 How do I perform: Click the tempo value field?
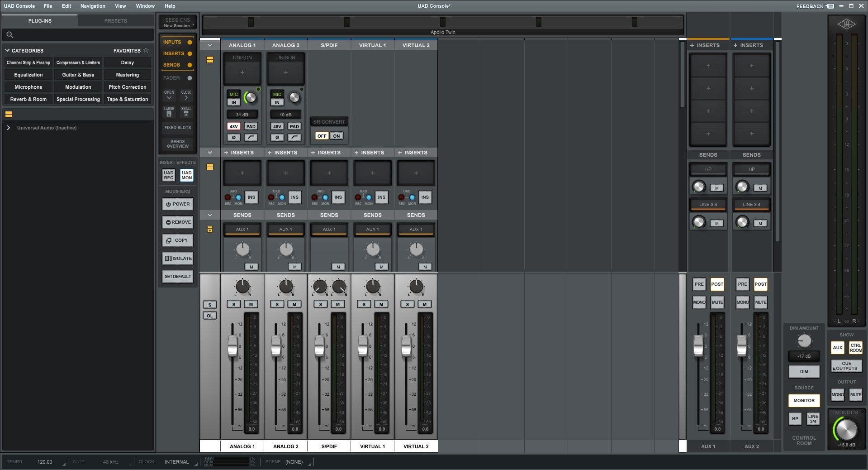pyautogui.click(x=45, y=462)
